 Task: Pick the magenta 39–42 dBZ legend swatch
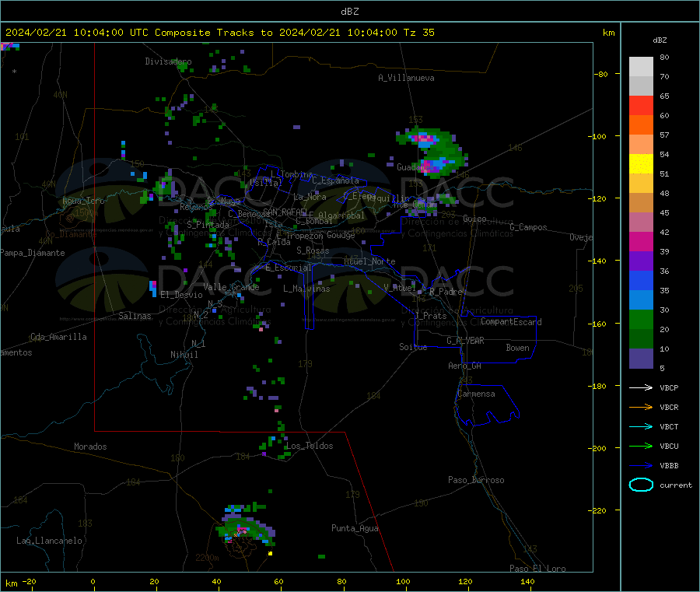click(641, 241)
